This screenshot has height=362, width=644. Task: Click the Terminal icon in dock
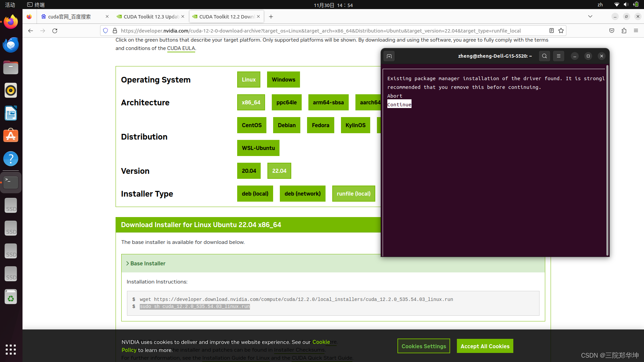(11, 182)
